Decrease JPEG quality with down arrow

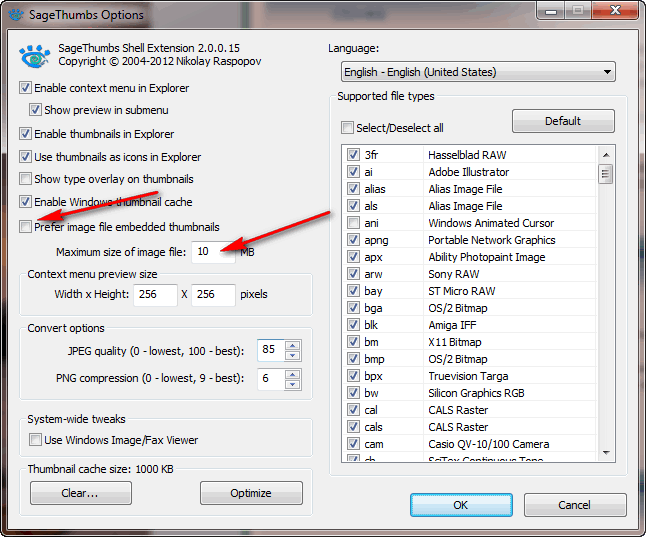tap(293, 356)
